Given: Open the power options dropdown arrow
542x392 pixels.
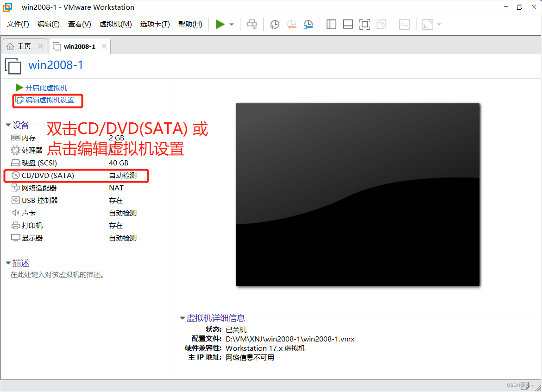Looking at the screenshot, I should tap(232, 24).
